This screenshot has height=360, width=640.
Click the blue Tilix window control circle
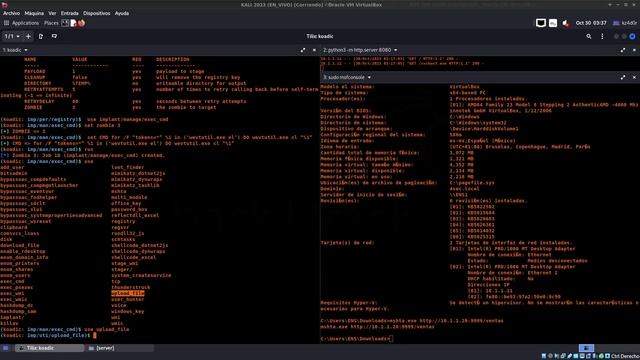pyautogui.click(x=632, y=36)
